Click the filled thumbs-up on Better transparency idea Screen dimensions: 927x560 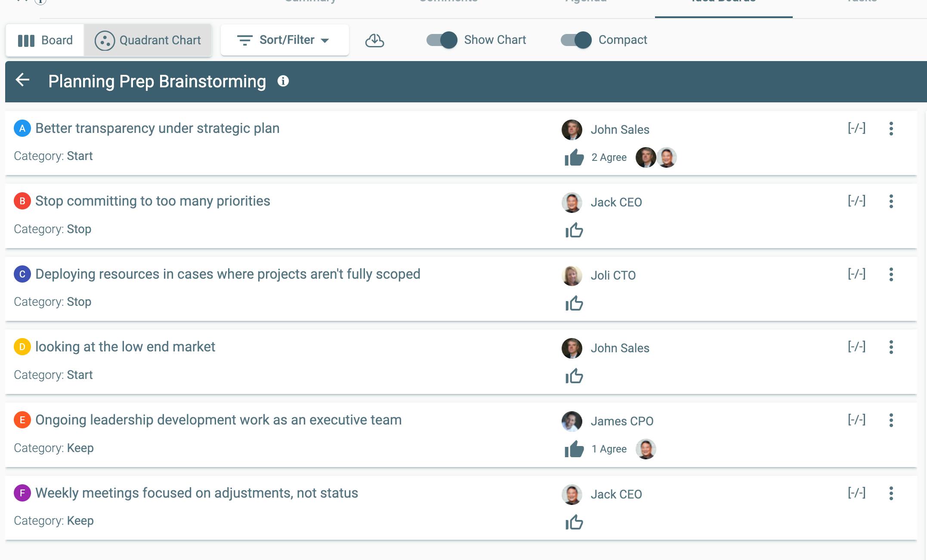click(x=574, y=157)
